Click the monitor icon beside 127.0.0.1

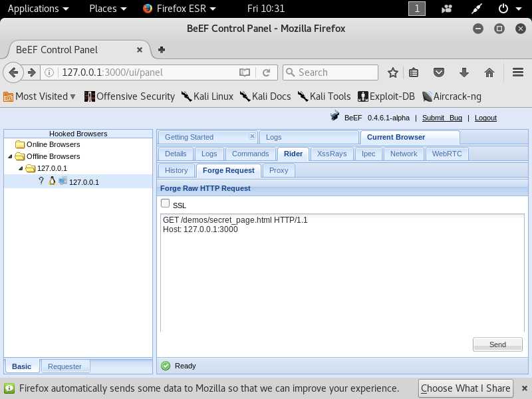coord(63,181)
